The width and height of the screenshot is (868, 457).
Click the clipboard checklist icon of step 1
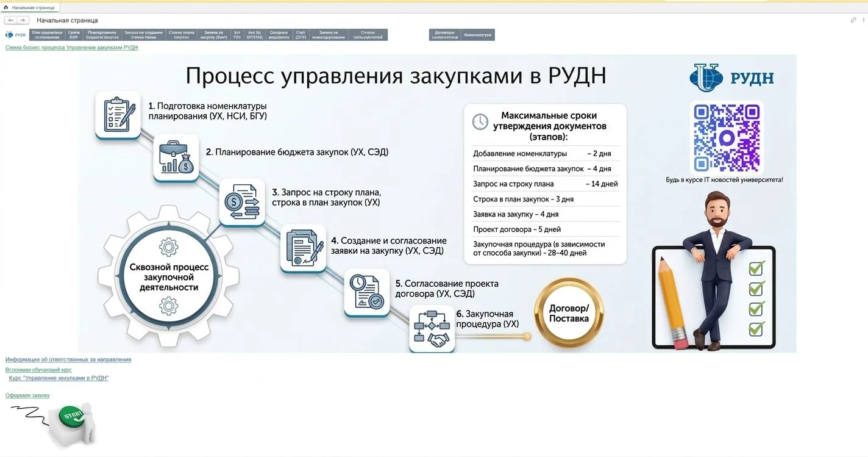click(118, 114)
